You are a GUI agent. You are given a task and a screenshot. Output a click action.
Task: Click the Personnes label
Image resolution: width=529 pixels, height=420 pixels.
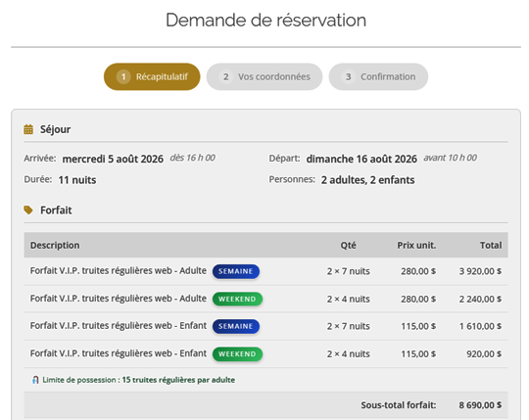292,179
